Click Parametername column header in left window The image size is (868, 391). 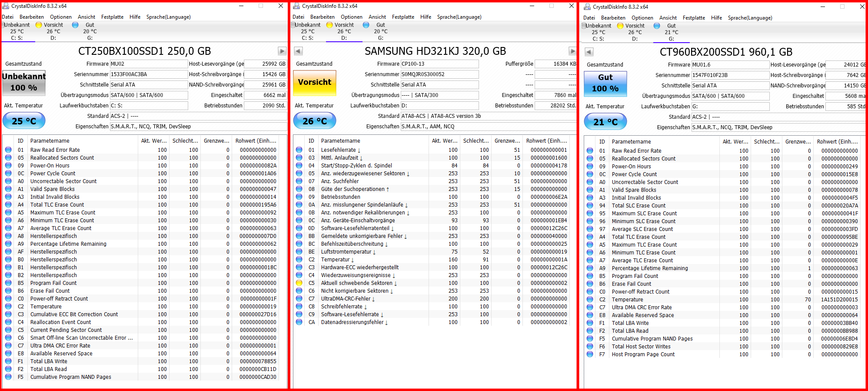(83, 141)
